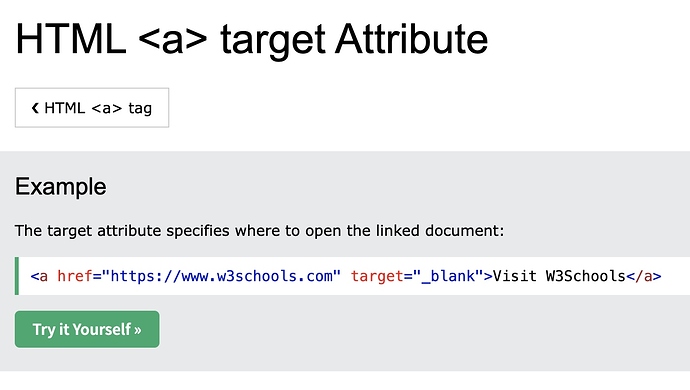
Task: Go back via the HTML <a> tag button
Action: 92,108
